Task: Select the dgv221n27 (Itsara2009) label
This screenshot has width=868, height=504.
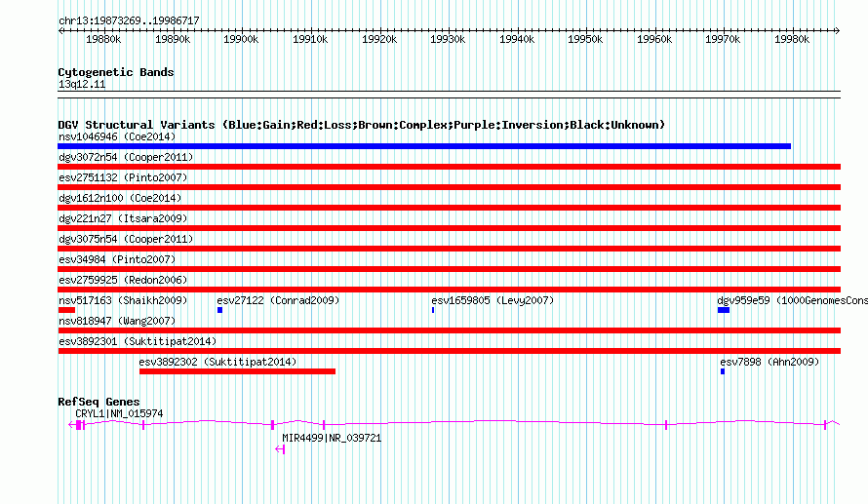Action: pos(123,218)
